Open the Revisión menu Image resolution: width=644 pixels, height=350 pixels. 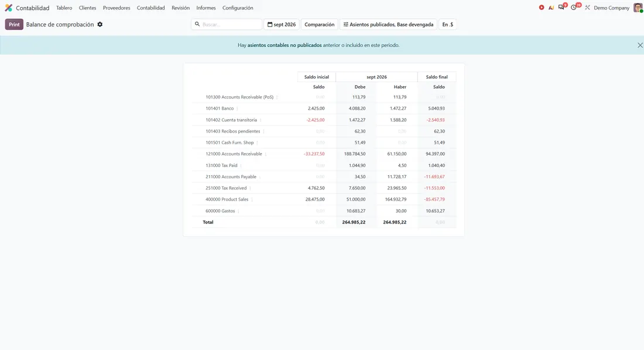[x=181, y=8]
